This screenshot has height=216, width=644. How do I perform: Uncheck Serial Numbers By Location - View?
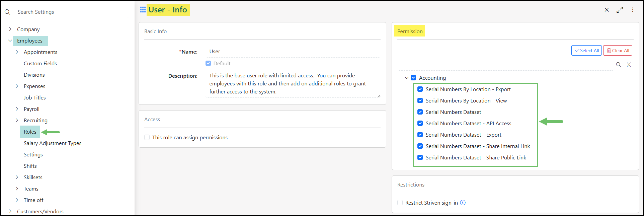click(x=420, y=100)
